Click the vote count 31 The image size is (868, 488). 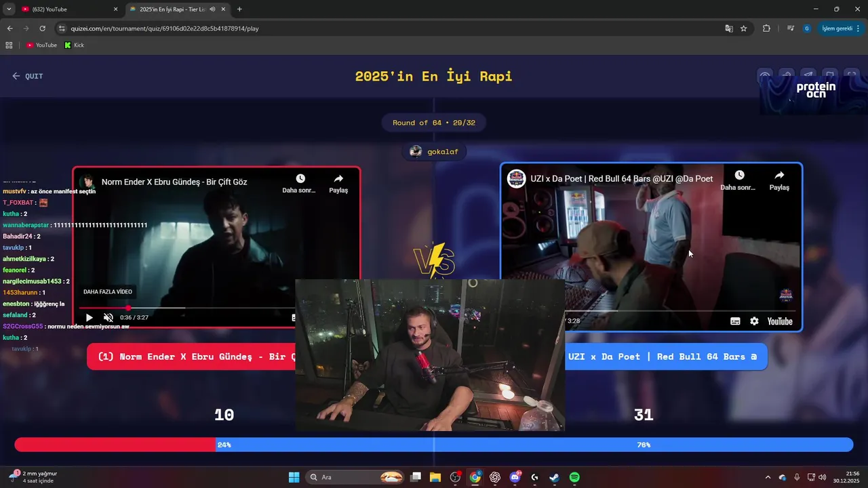click(x=644, y=415)
